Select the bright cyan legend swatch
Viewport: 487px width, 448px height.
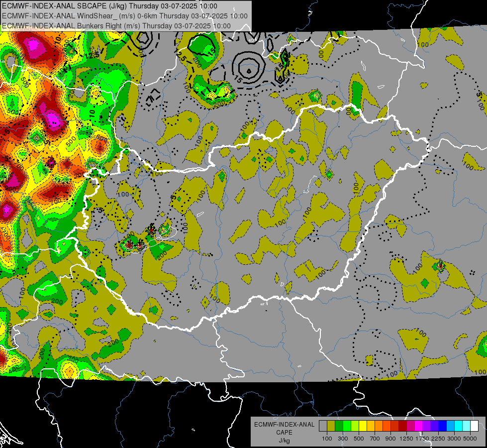pyautogui.click(x=459, y=426)
